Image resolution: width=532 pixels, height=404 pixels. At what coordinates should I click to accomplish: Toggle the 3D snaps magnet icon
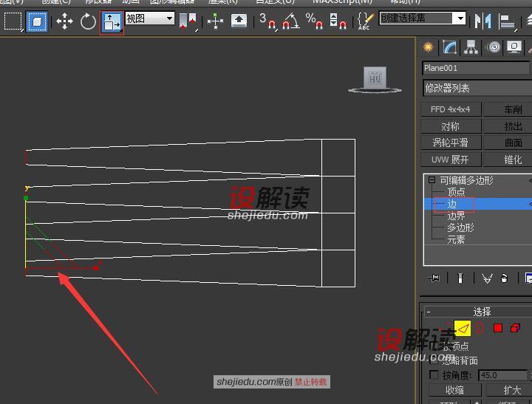click(x=268, y=21)
